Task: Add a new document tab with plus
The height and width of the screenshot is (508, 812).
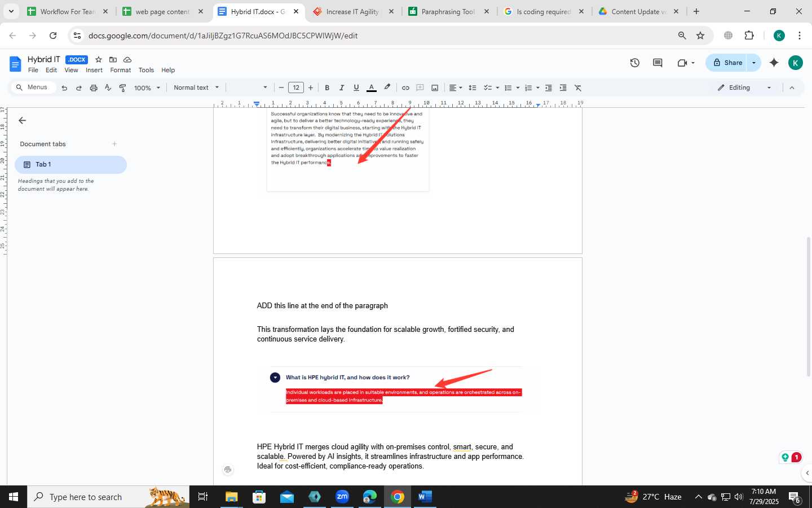Action: pos(114,144)
